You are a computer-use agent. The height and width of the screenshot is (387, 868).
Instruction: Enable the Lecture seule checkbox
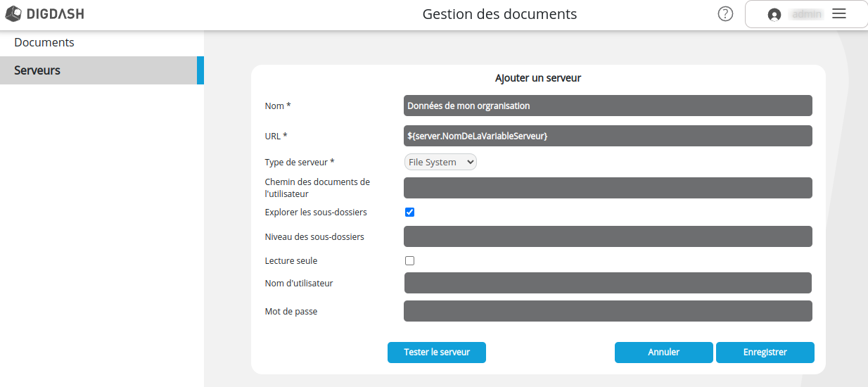410,260
